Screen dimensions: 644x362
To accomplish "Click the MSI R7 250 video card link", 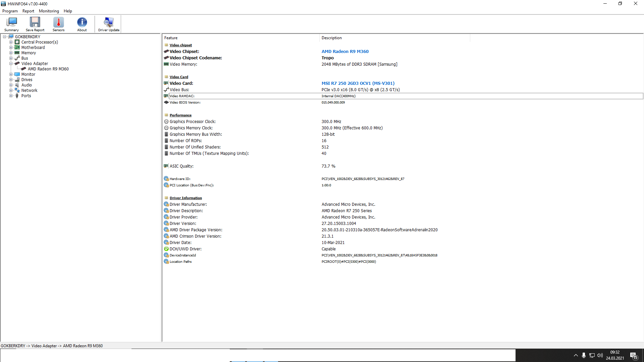I will (358, 83).
